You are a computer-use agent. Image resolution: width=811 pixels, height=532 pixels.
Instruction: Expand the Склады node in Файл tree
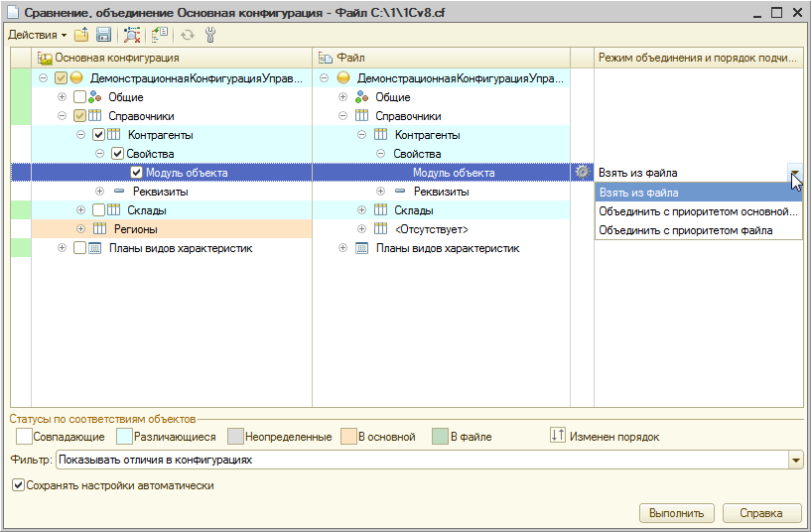coord(361,209)
